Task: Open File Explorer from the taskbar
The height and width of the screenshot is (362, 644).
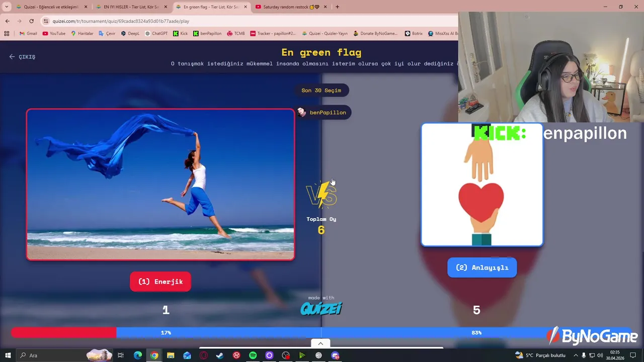Action: coord(171,355)
